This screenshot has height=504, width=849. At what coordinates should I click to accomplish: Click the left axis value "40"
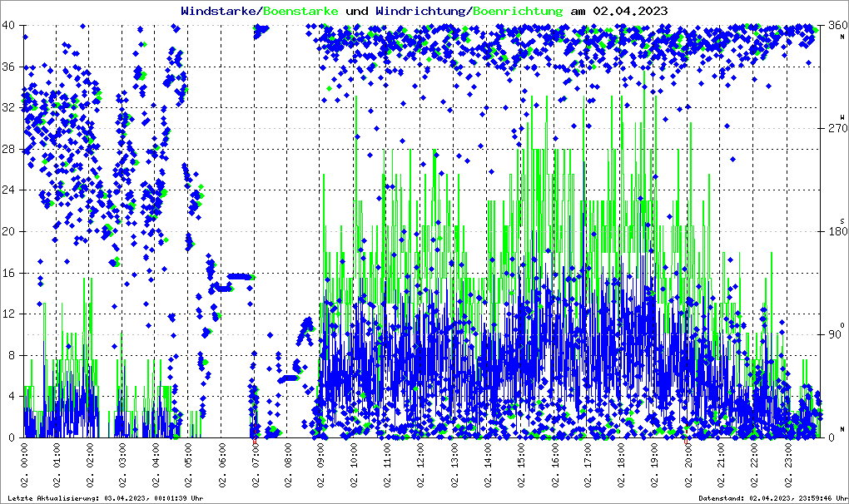point(8,25)
